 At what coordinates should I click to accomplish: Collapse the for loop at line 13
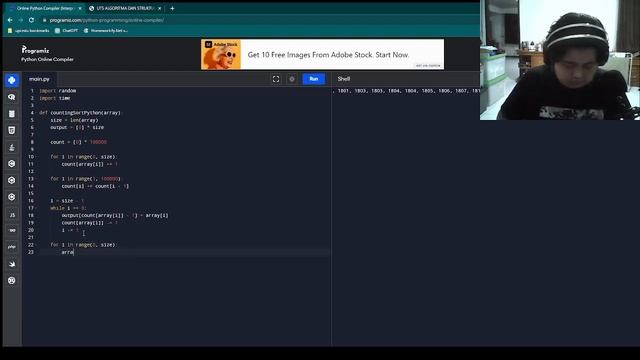tap(36, 179)
